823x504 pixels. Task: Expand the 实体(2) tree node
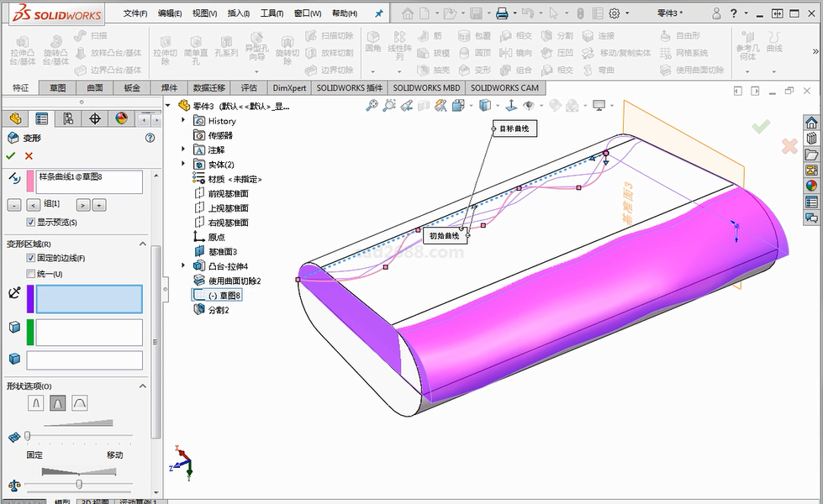tap(183, 164)
